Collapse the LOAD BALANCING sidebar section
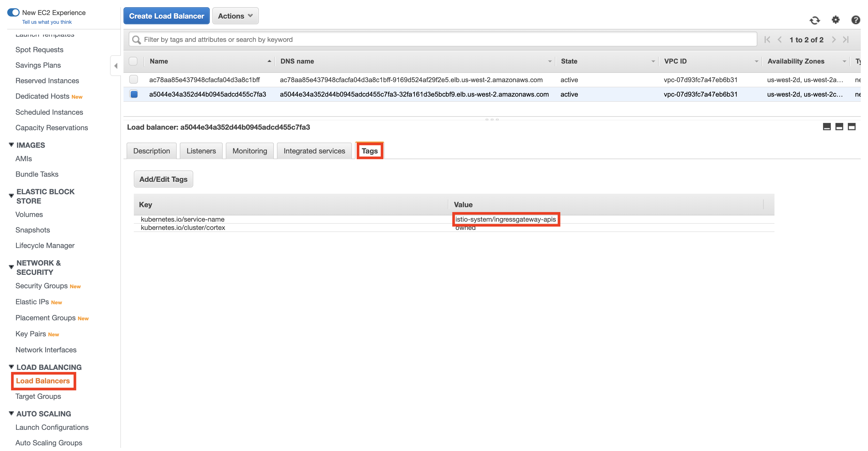Image resolution: width=868 pixels, height=451 pixels. (x=11, y=367)
